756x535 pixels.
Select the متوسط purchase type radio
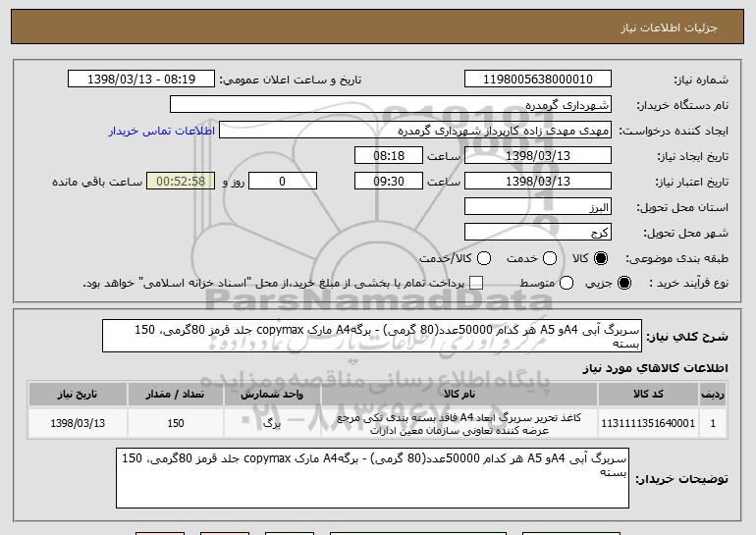(x=567, y=283)
